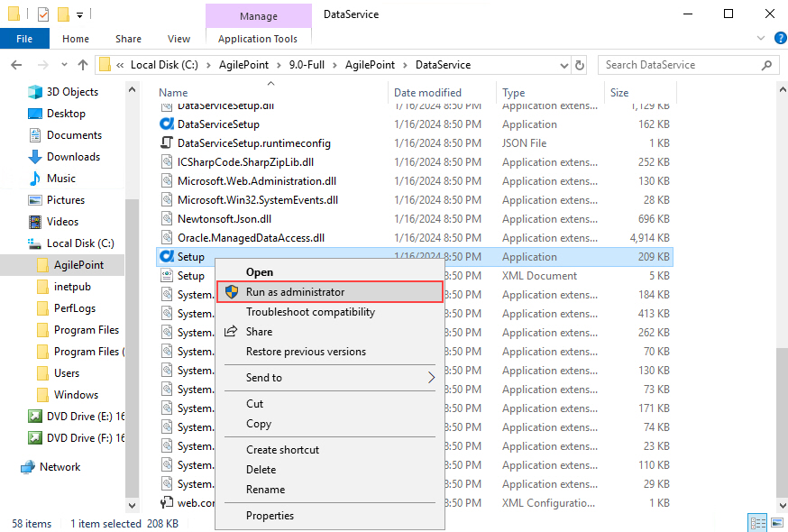The height and width of the screenshot is (532, 788).
Task: Sort by the Name column header
Action: pyautogui.click(x=271, y=93)
